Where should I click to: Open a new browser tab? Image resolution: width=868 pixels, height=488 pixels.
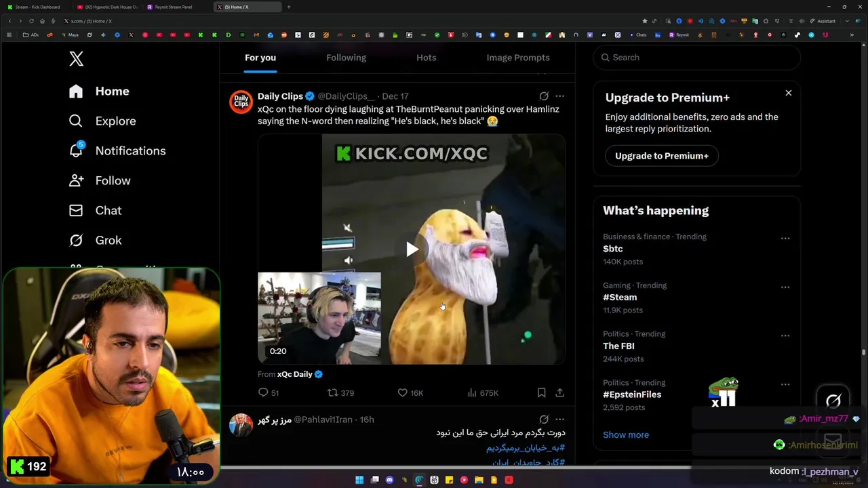[x=288, y=7]
